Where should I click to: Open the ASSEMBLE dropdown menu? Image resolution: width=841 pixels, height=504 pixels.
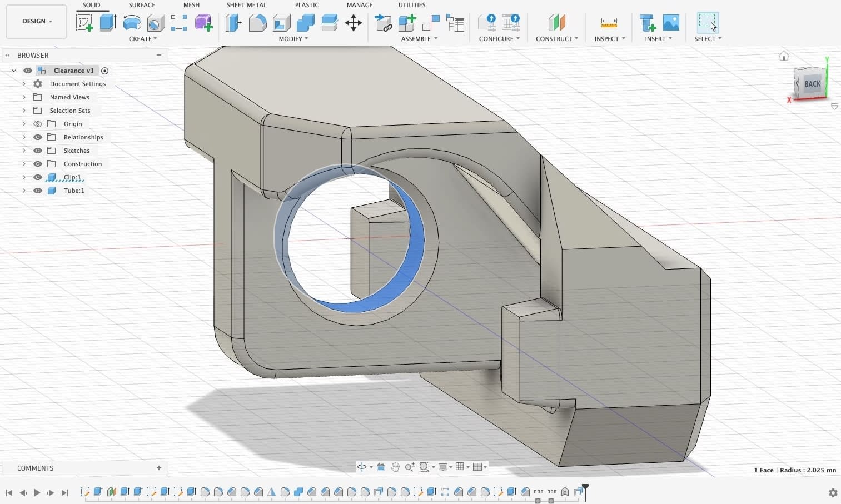point(420,39)
